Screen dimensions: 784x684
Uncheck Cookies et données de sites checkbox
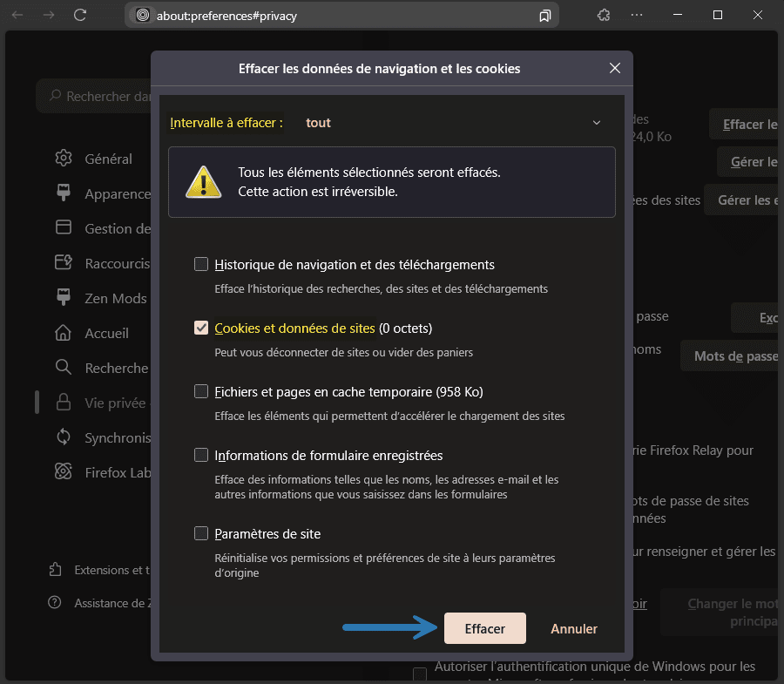coord(201,328)
